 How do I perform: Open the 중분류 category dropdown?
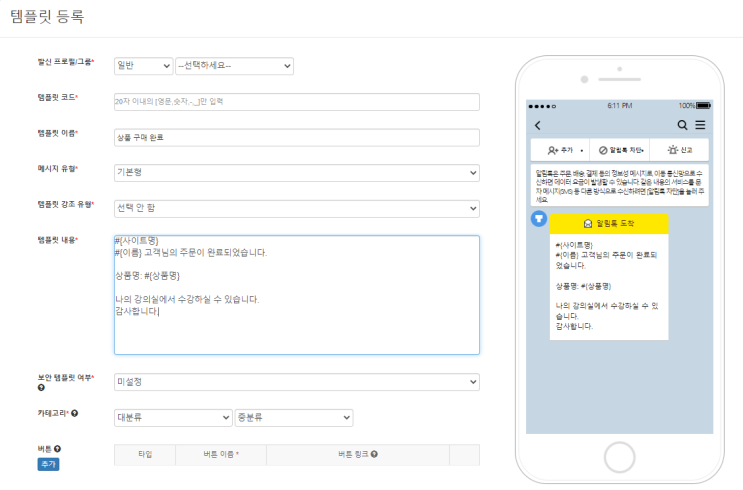[294, 417]
